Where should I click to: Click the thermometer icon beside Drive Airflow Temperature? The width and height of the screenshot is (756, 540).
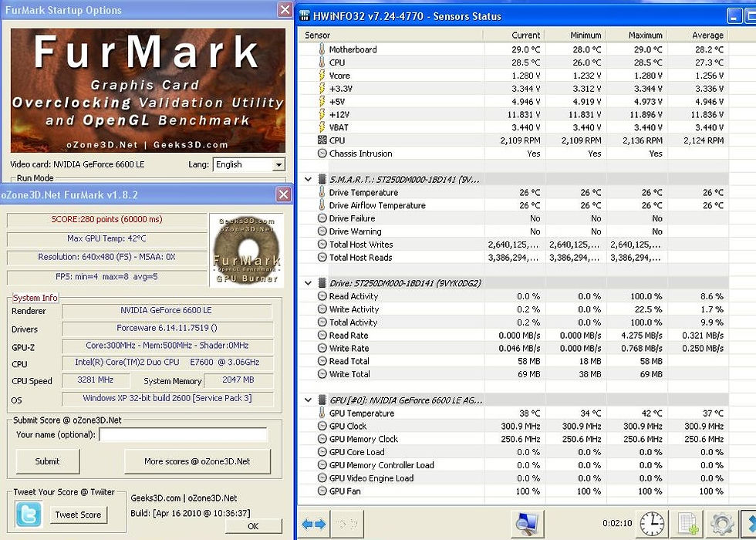pos(322,205)
